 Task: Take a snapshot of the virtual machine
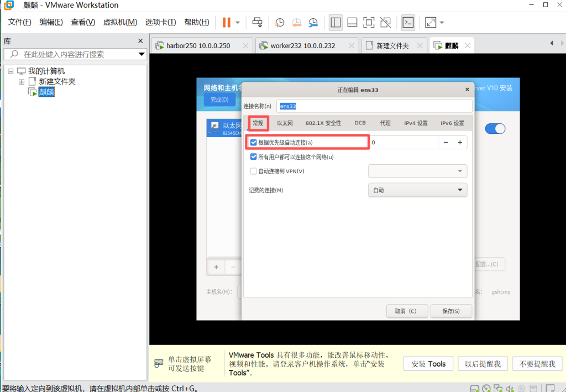280,23
